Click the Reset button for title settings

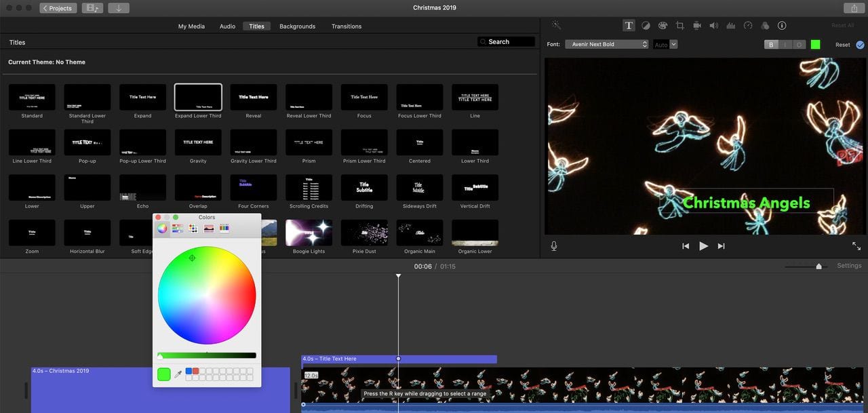[842, 45]
